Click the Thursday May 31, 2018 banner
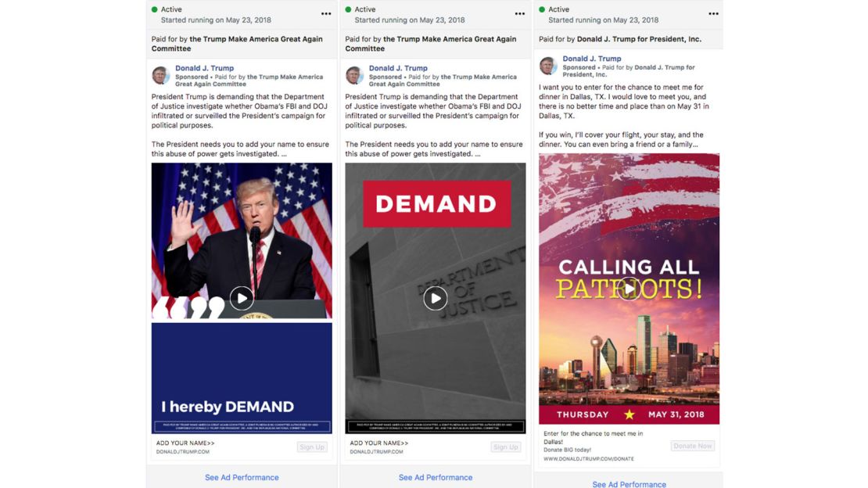Image resolution: width=868 pixels, height=488 pixels. click(629, 415)
